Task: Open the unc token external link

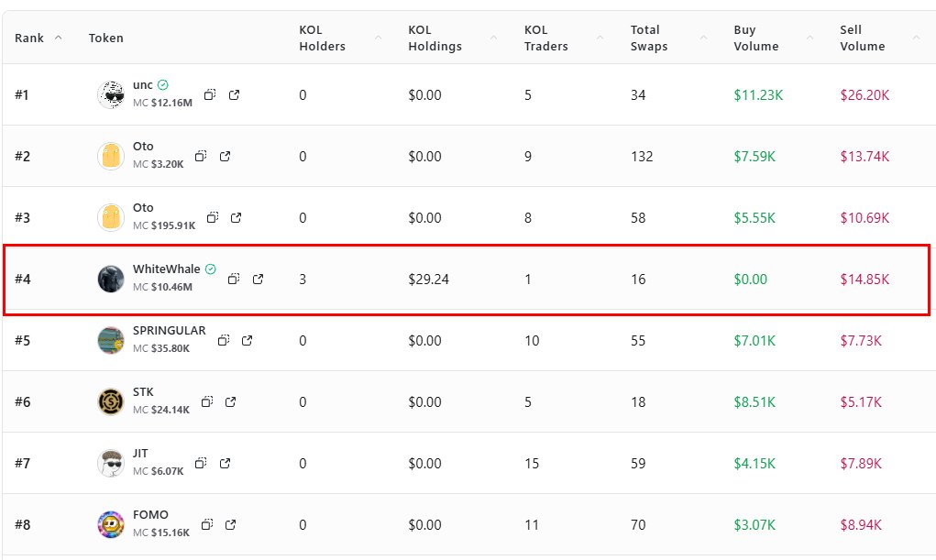Action: pyautogui.click(x=234, y=94)
